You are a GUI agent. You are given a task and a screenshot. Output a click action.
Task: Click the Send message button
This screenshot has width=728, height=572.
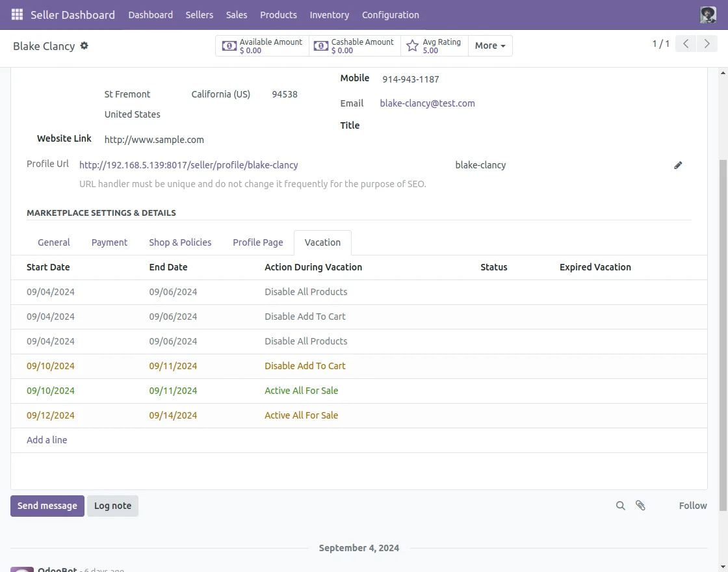pos(47,506)
